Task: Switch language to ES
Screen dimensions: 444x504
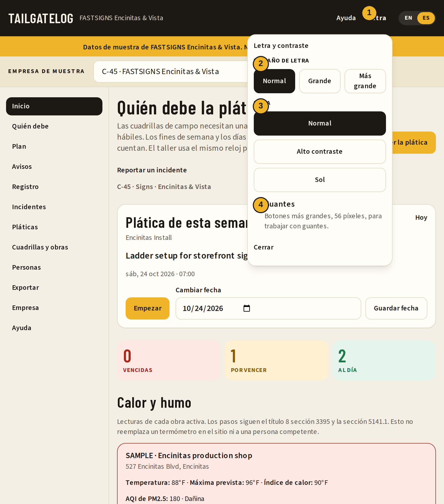Action: [x=426, y=18]
